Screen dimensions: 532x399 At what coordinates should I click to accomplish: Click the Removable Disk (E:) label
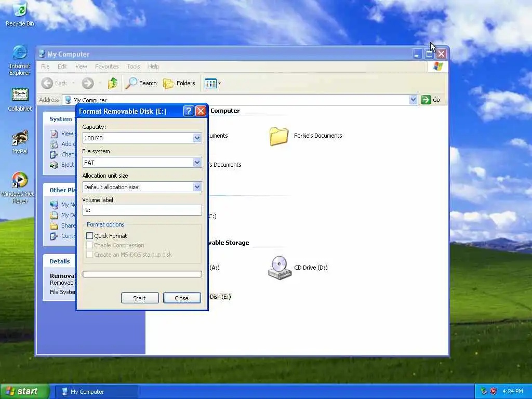(220, 297)
